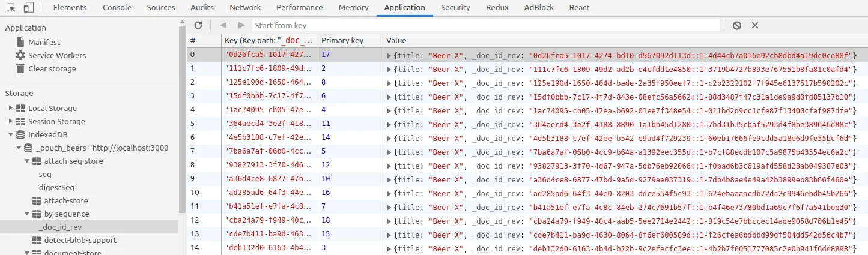The image size is (868, 255).
Task: Toggle the device toolbar icon
Action: [x=28, y=8]
